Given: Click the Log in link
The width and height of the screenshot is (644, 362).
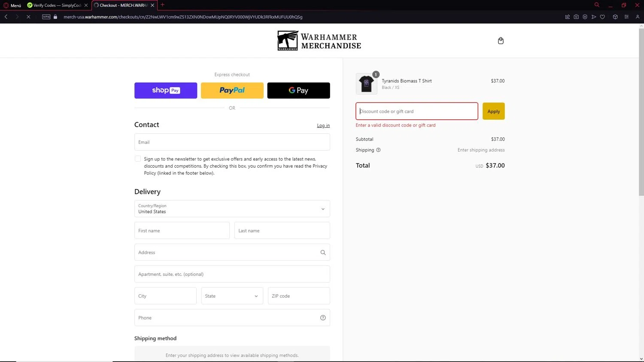Looking at the screenshot, I should coord(323,126).
